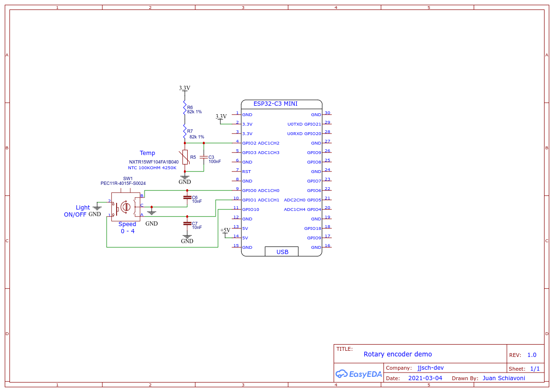Select the ESP32-C3 MINI title text

(x=275, y=103)
